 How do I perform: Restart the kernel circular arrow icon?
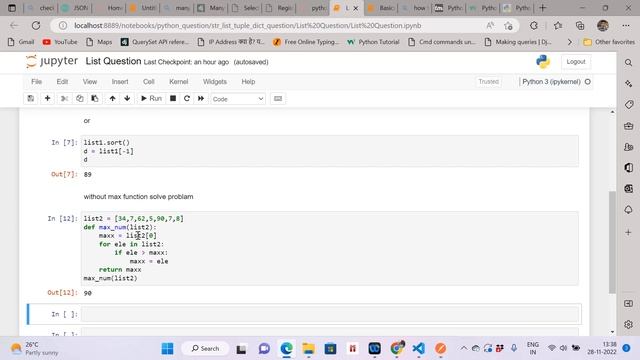click(x=187, y=98)
